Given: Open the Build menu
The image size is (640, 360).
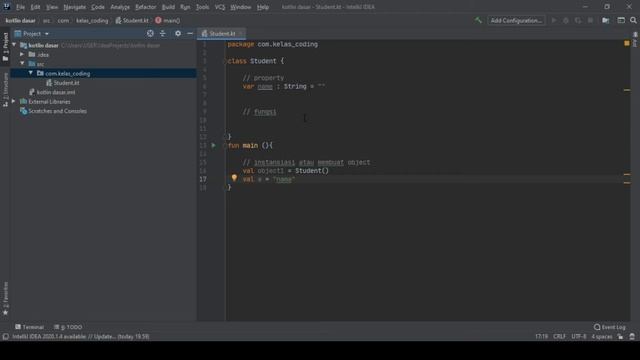Looking at the screenshot, I should pyautogui.click(x=168, y=7).
